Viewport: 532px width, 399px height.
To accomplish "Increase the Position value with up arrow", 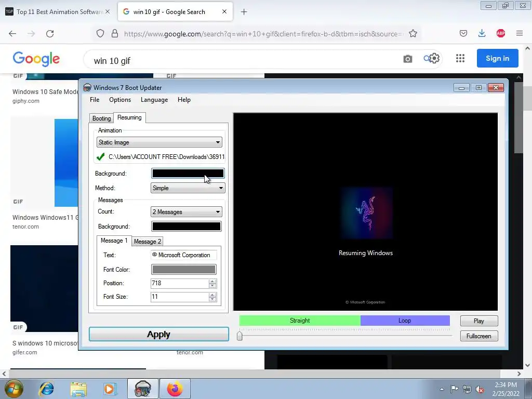I will (x=212, y=281).
